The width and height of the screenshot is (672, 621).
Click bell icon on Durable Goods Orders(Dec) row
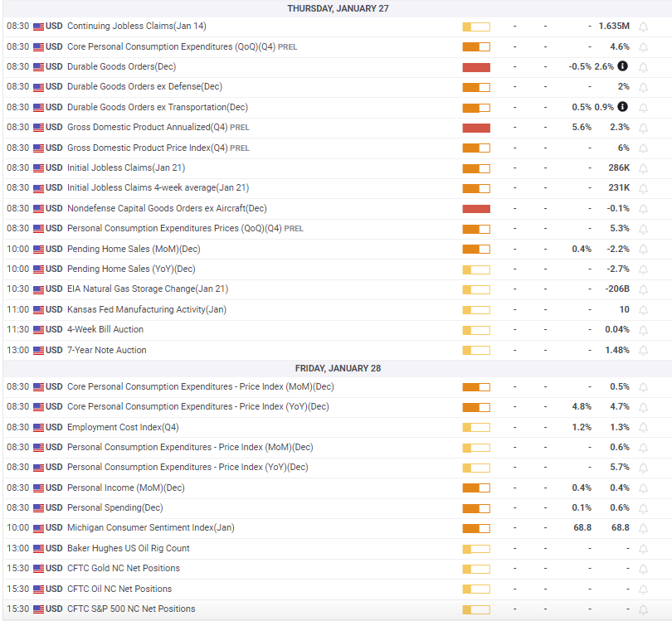tap(643, 67)
